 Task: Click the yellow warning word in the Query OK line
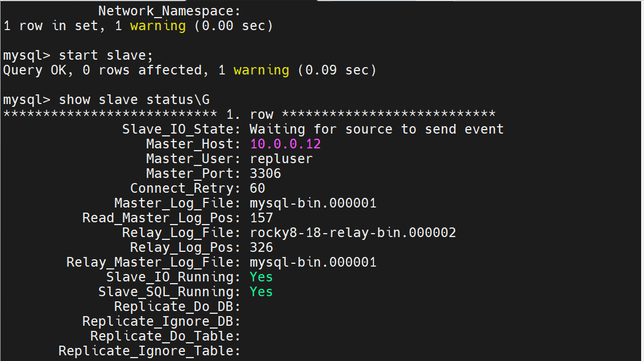pos(261,70)
